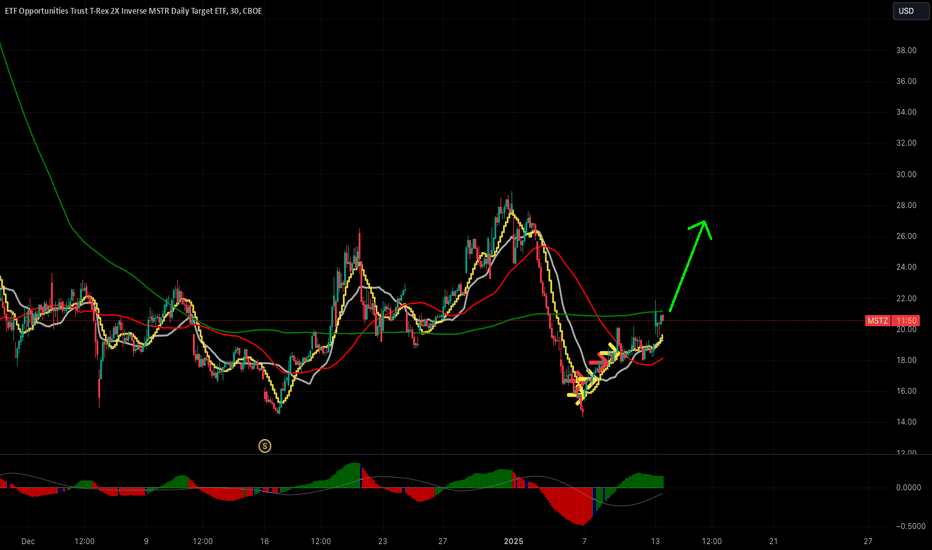The height and width of the screenshot is (550, 932).
Task: Click the 22.00 price axis label
Action: [x=906, y=298]
